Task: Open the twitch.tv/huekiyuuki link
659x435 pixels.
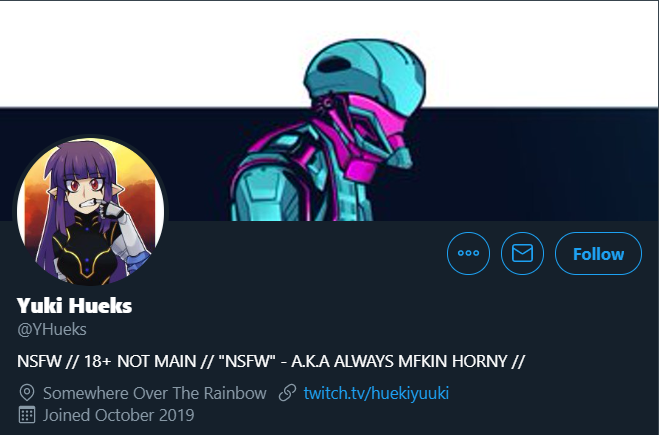Action: tap(376, 393)
